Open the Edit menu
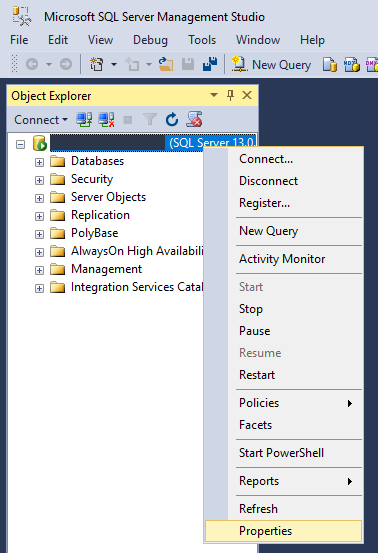This screenshot has width=378, height=553. point(58,40)
